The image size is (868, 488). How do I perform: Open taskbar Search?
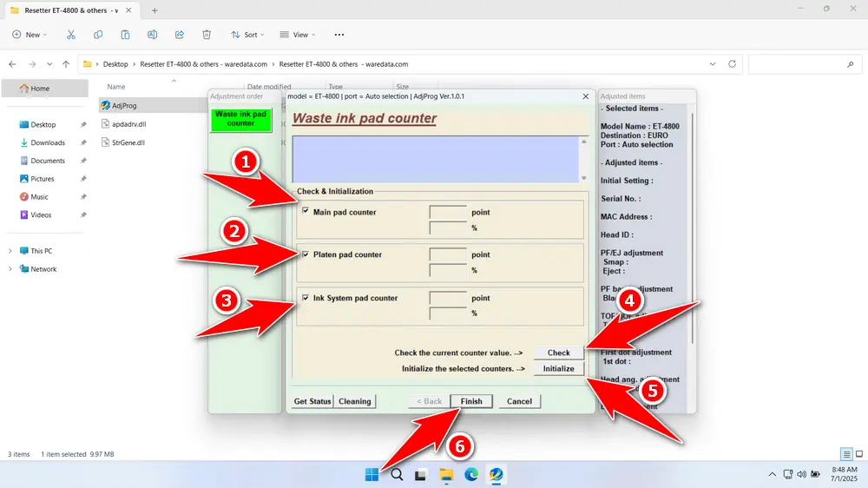pyautogui.click(x=397, y=475)
